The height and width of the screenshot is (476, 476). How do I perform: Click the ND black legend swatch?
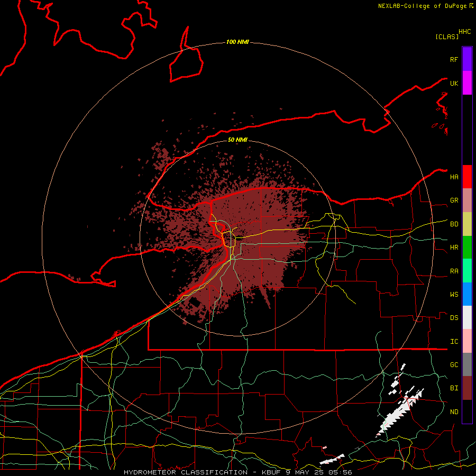pos(467,411)
